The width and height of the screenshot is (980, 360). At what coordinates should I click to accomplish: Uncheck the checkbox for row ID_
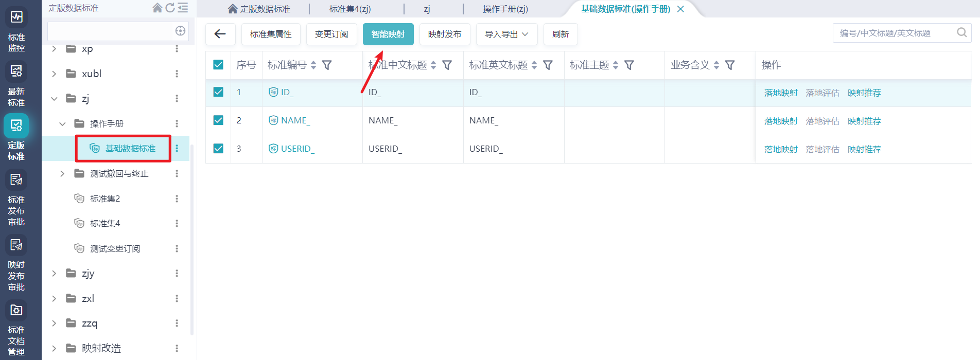pyautogui.click(x=218, y=92)
